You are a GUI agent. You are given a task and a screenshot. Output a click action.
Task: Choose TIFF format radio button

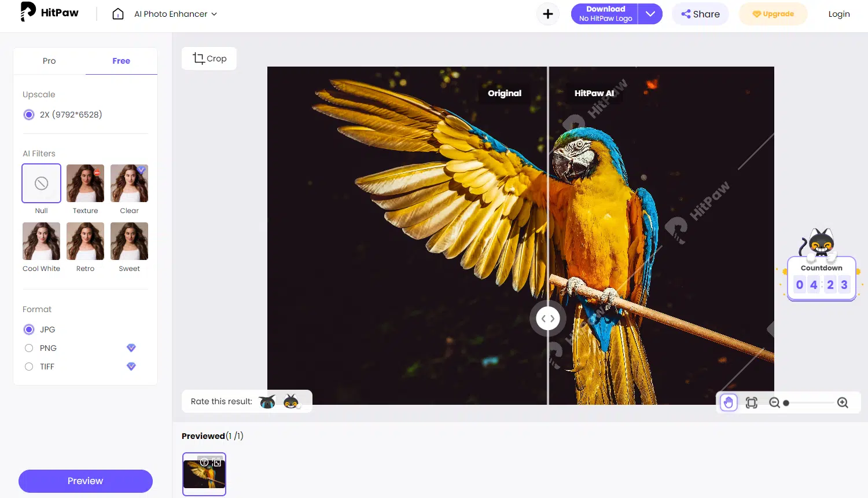(x=29, y=367)
